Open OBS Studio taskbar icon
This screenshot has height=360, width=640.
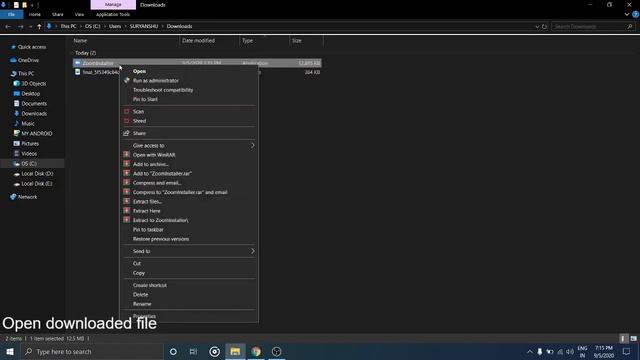click(276, 351)
